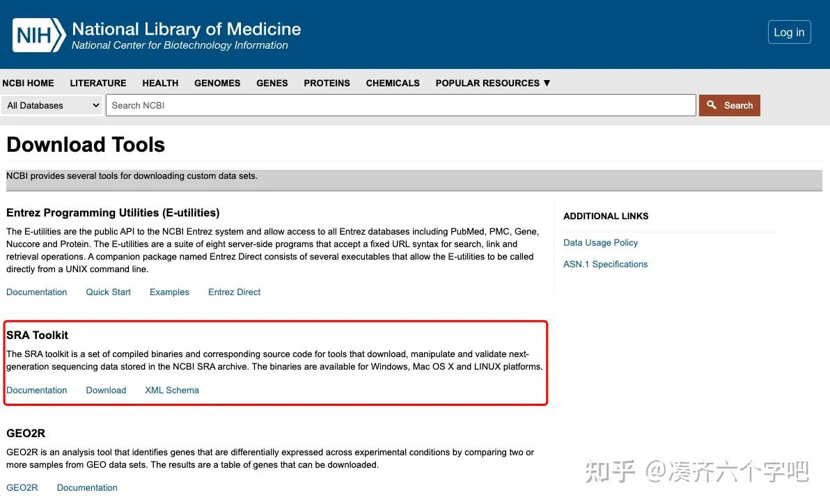830x504 pixels.
Task: Choose Chemicals in the navigation bar
Action: click(393, 83)
